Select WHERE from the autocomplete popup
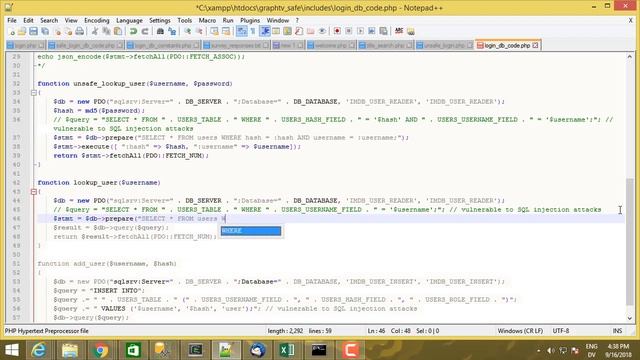The width and height of the screenshot is (640, 360). pyautogui.click(x=251, y=231)
